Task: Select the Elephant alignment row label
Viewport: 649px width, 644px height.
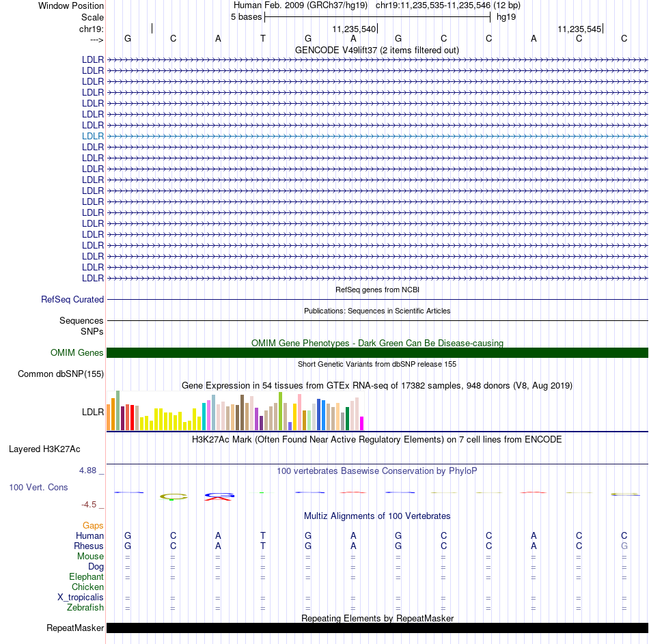Action: click(x=87, y=576)
